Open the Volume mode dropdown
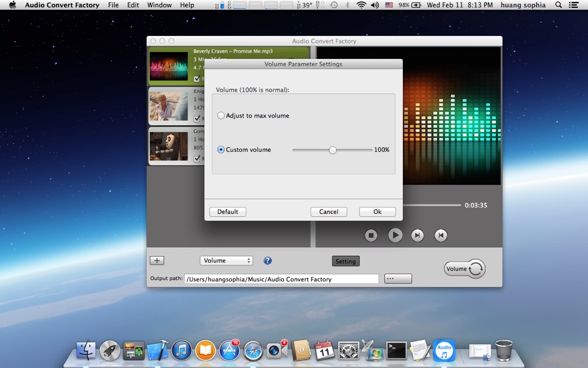Image resolution: width=588 pixels, height=368 pixels. pos(227,261)
